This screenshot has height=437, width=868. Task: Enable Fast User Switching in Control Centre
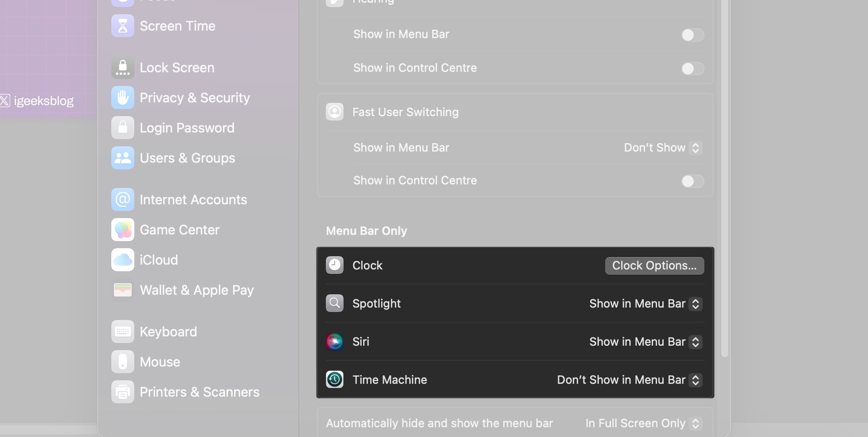pos(692,181)
